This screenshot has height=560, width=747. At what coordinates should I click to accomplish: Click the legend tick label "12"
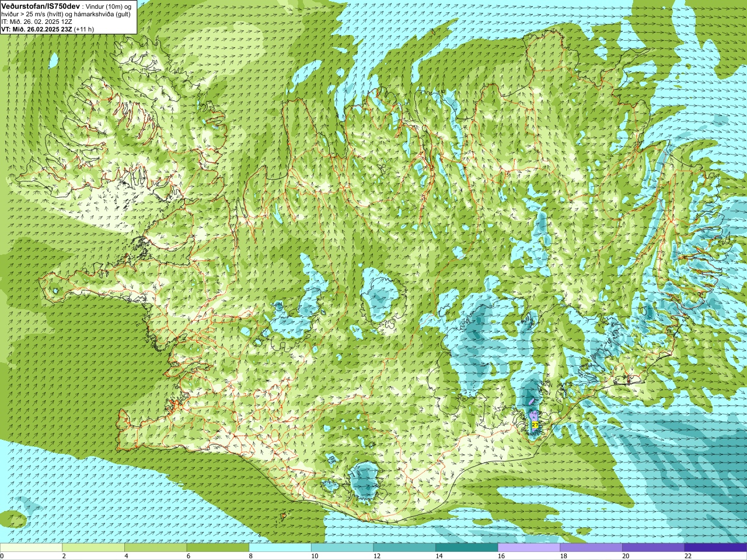point(376,556)
